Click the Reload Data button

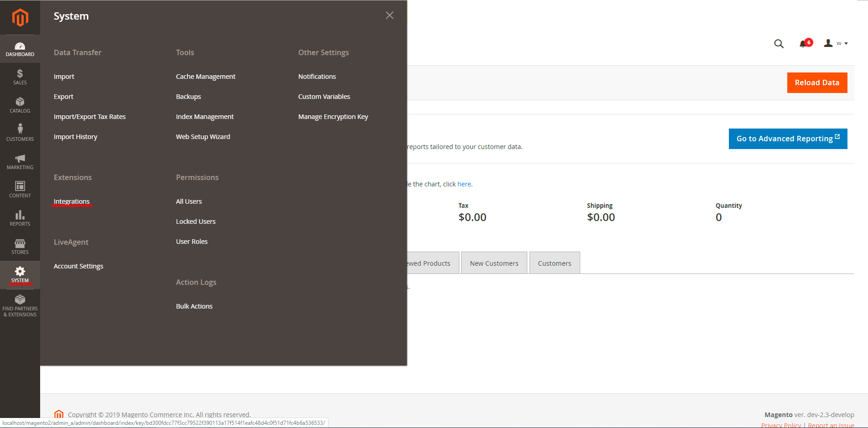pyautogui.click(x=817, y=83)
